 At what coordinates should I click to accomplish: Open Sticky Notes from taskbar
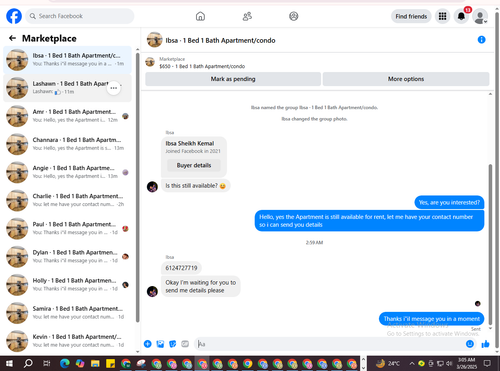click(x=110, y=363)
